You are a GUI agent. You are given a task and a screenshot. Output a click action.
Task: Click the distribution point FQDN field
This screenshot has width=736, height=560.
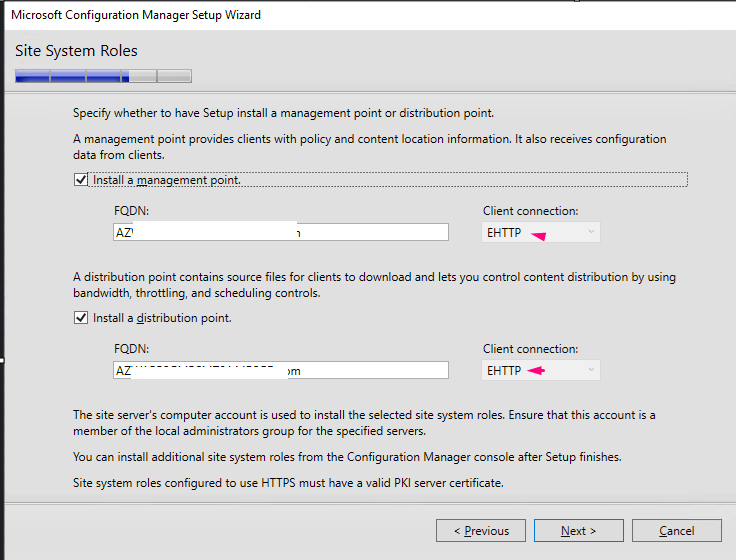point(281,370)
